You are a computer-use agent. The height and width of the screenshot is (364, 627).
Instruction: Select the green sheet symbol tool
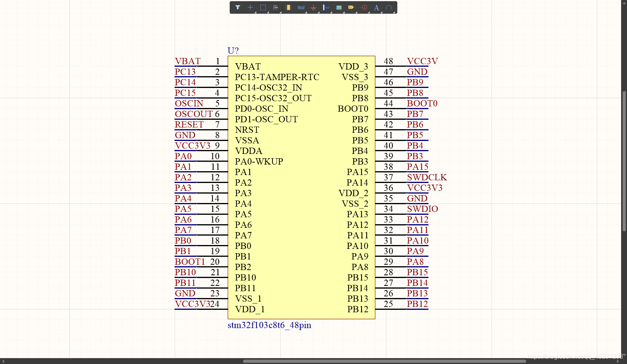coord(339,7)
